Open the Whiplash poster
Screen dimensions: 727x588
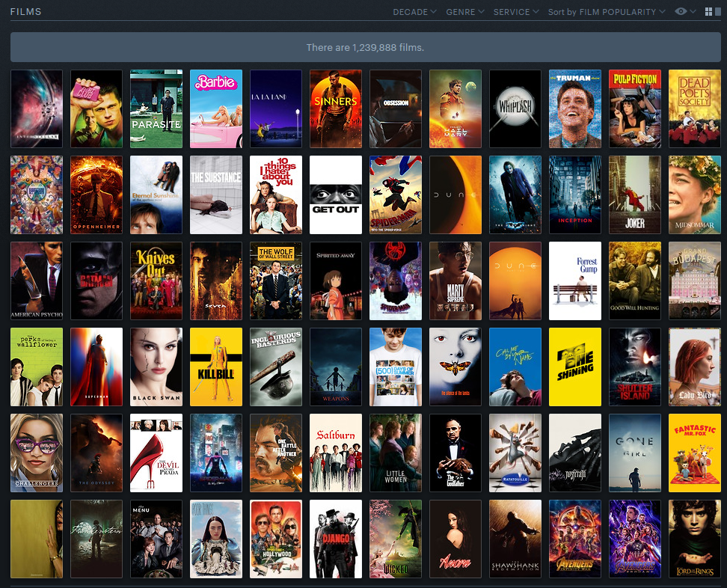pyautogui.click(x=515, y=109)
